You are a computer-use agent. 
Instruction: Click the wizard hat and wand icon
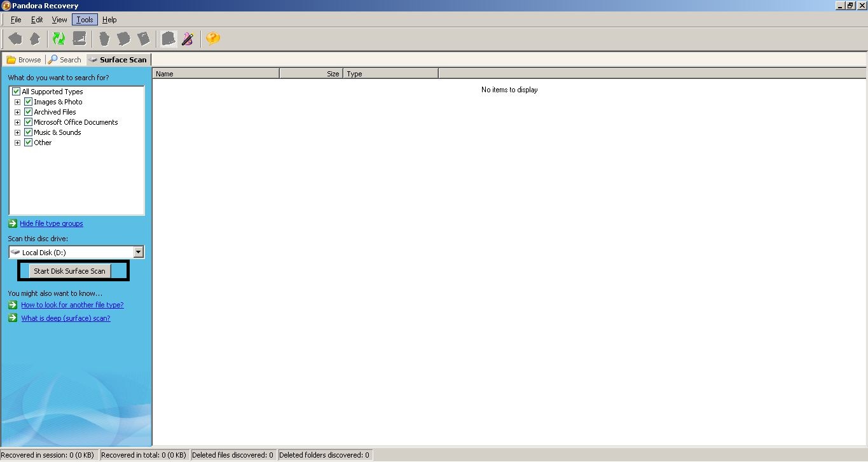(187, 39)
